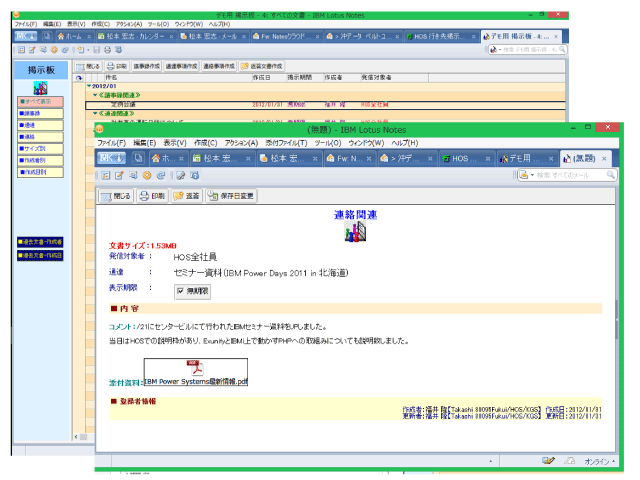The image size is (640, 480).
Task: Click the bulletin board graphic under 連絡関連 heading
Action: pos(355,231)
